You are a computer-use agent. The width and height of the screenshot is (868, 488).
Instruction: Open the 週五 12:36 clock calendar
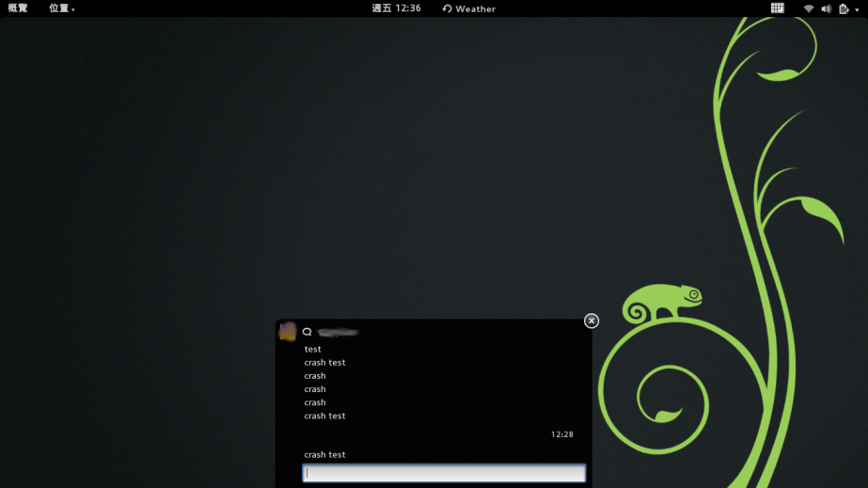click(x=396, y=8)
